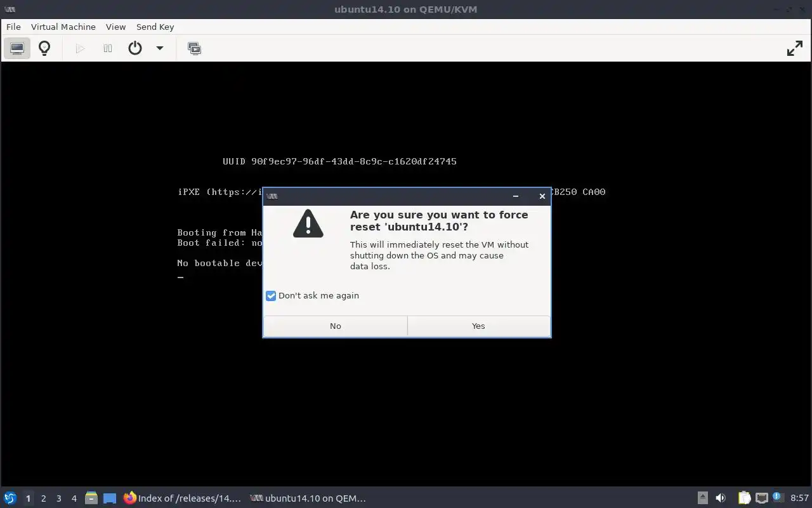Image resolution: width=812 pixels, height=508 pixels.
Task: Click the 'Booting from Ha' console line
Action: [x=220, y=232]
